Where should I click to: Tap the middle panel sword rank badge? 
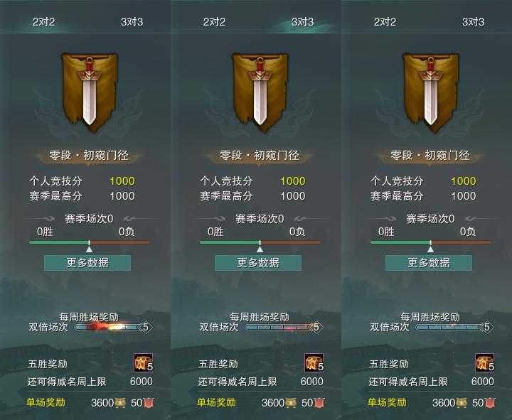pos(260,93)
